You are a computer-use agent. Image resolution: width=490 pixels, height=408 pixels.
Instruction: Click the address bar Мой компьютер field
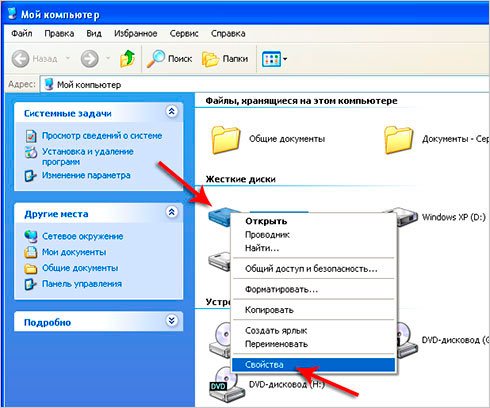[x=265, y=85]
